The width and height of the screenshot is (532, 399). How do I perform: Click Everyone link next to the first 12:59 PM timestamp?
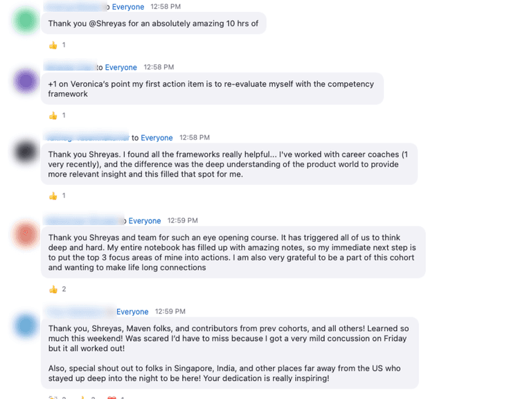point(144,221)
